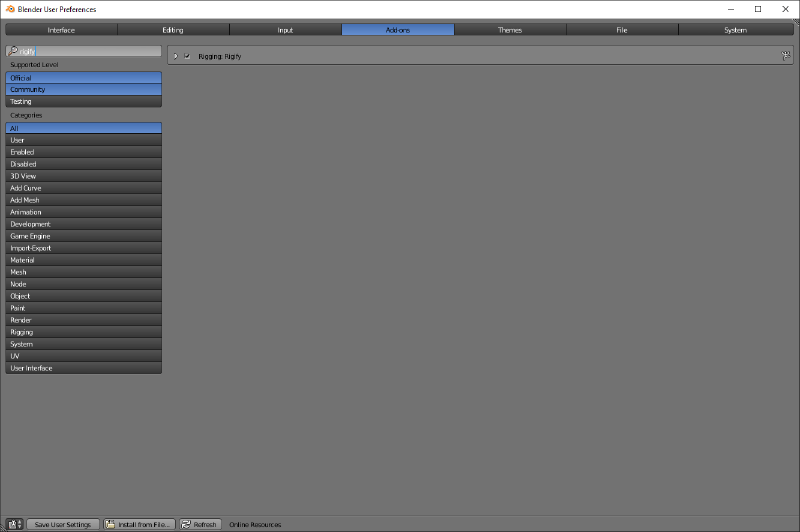
Task: Expand the Rigging: Rigify add-on details
Action: pos(175,56)
